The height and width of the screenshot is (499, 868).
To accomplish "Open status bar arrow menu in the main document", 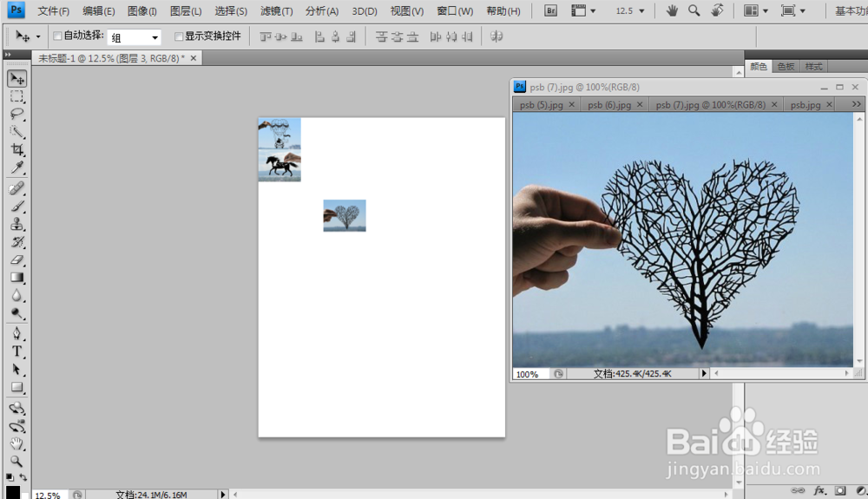I will 222,494.
